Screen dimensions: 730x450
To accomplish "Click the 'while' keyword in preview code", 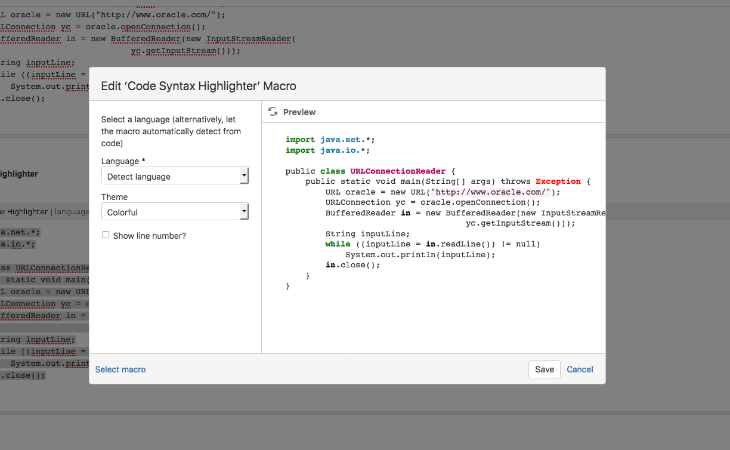I will pyautogui.click(x=337, y=244).
